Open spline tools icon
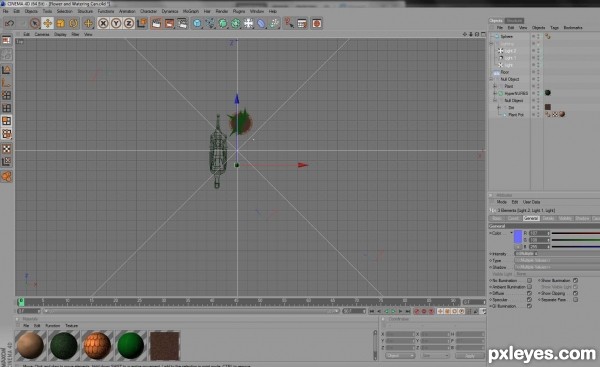The image size is (600, 367). coord(210,23)
